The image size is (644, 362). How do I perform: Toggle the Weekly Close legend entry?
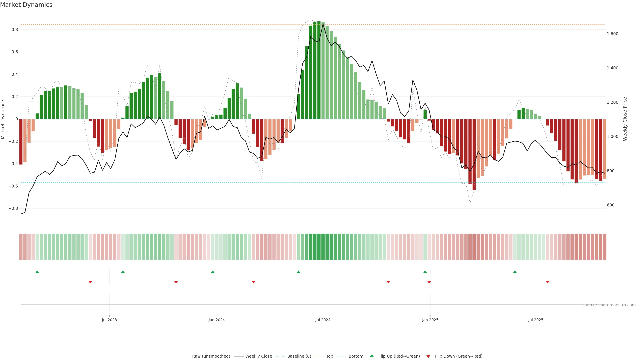[258, 356]
